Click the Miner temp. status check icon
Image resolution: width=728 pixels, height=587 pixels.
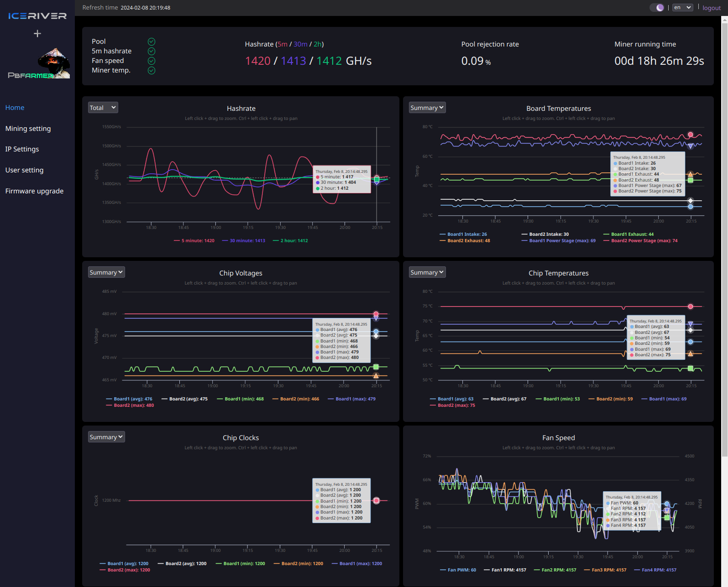[152, 70]
